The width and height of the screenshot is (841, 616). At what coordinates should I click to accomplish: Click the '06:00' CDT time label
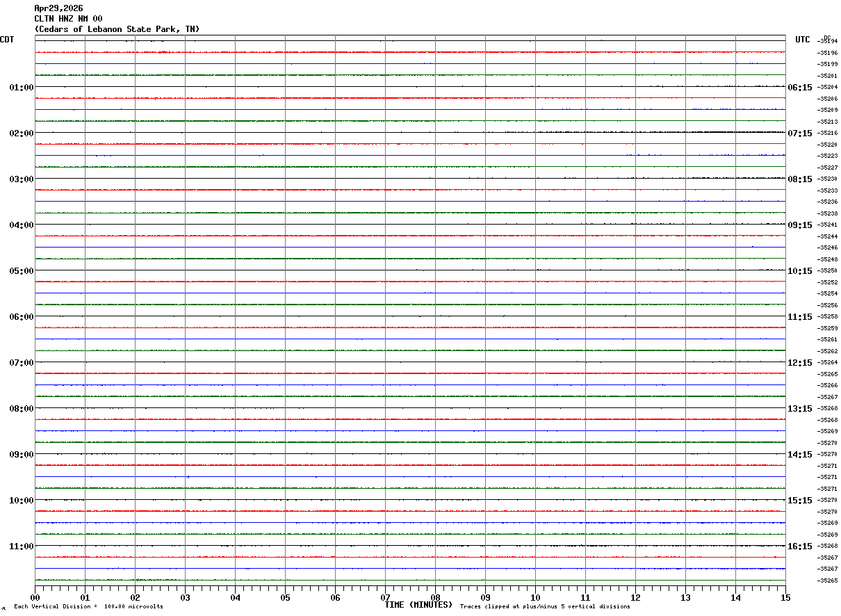click(22, 317)
